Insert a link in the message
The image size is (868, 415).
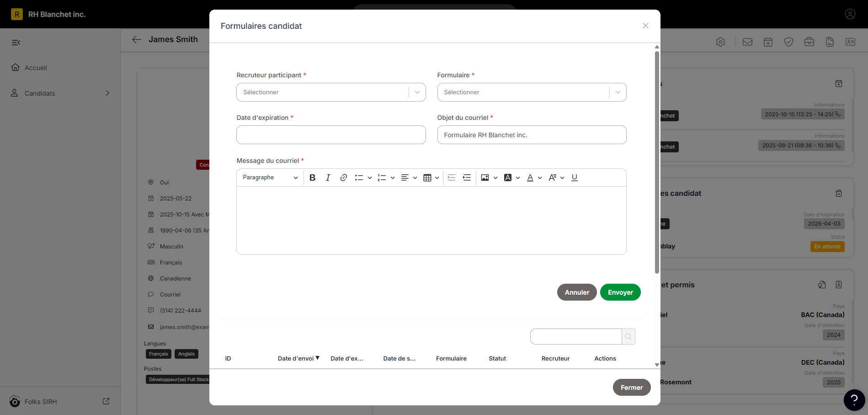pyautogui.click(x=344, y=178)
